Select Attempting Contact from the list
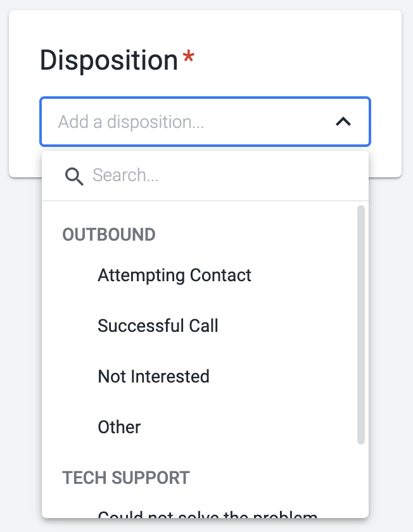Viewport: 413px width, 532px height. (x=174, y=275)
